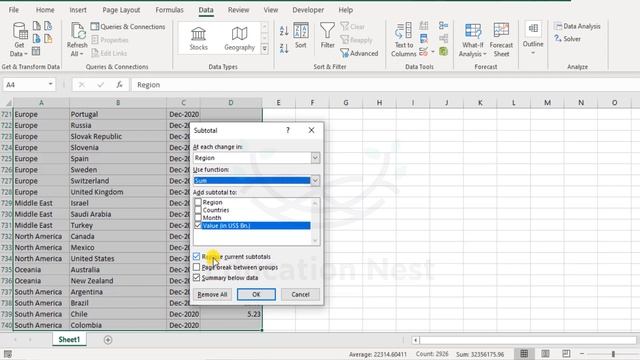Sort ascending A to Z

(x=284, y=30)
